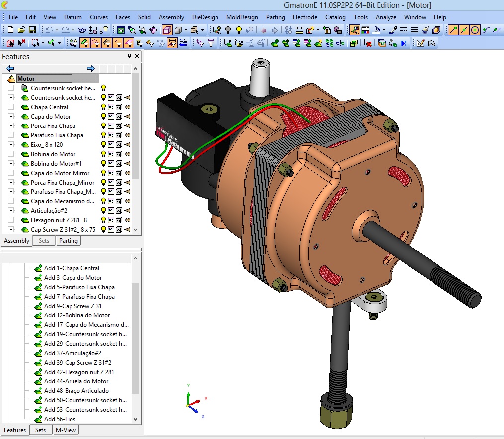Image resolution: width=504 pixels, height=439 pixels.
Task: Expand the Eixo_ 8 x 120 node
Action: click(11, 144)
